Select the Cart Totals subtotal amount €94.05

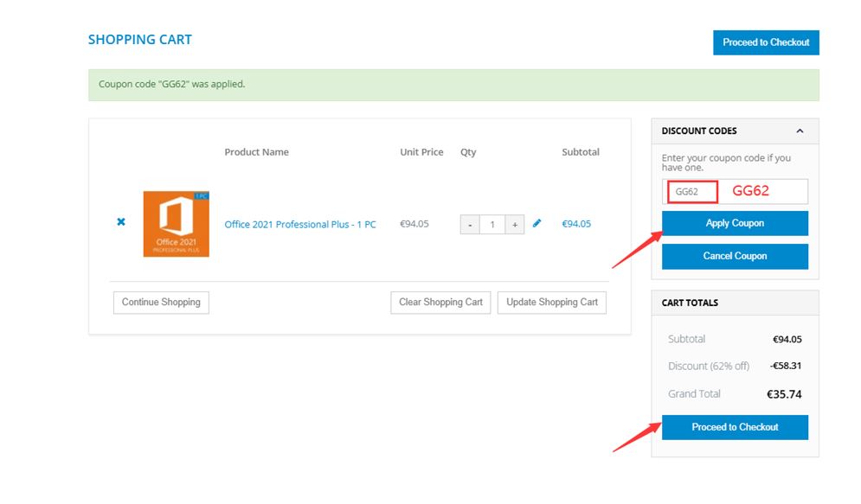tap(787, 340)
